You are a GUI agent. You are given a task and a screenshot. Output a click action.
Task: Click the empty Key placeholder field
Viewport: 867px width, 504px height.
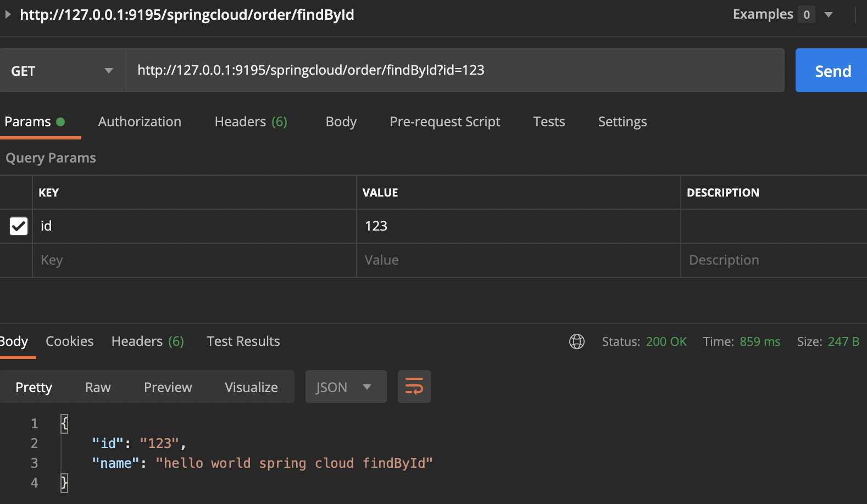[194, 260]
